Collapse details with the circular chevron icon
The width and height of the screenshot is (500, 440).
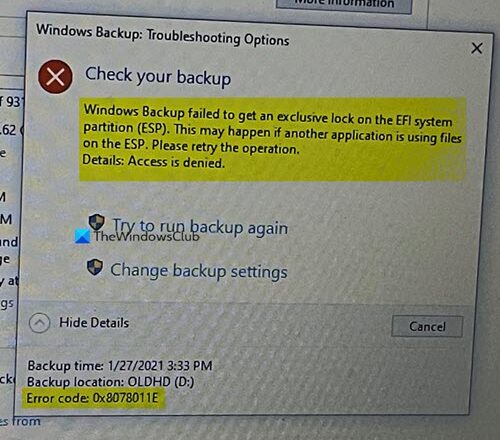(39, 323)
